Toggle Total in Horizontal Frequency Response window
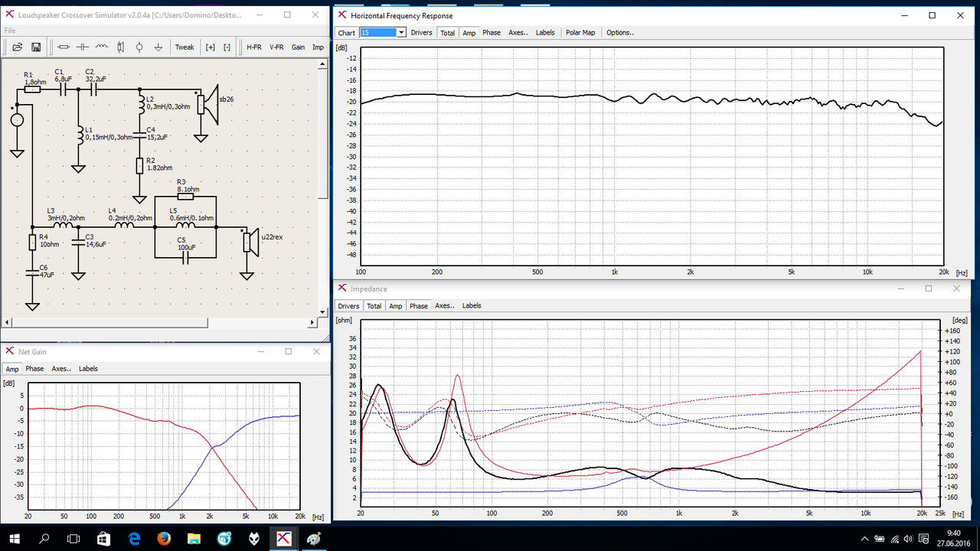 click(447, 33)
